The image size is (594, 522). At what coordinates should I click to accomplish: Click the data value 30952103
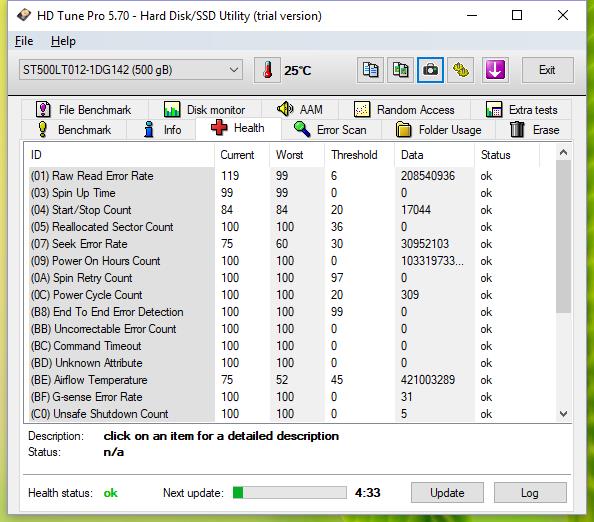425,244
